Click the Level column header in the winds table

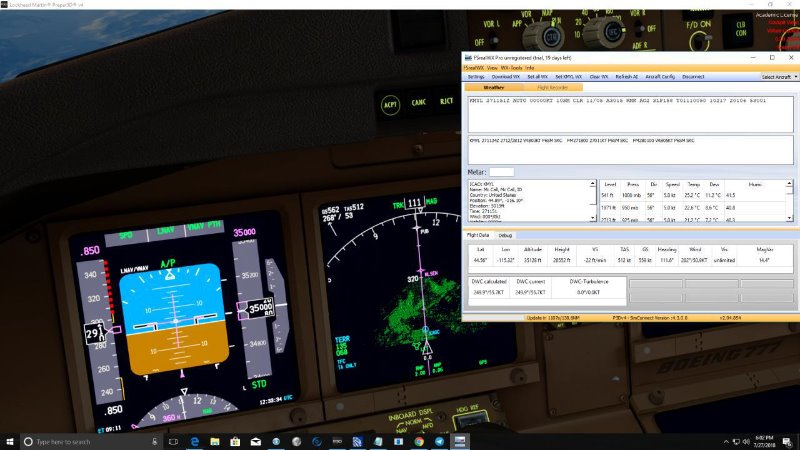[x=610, y=185]
